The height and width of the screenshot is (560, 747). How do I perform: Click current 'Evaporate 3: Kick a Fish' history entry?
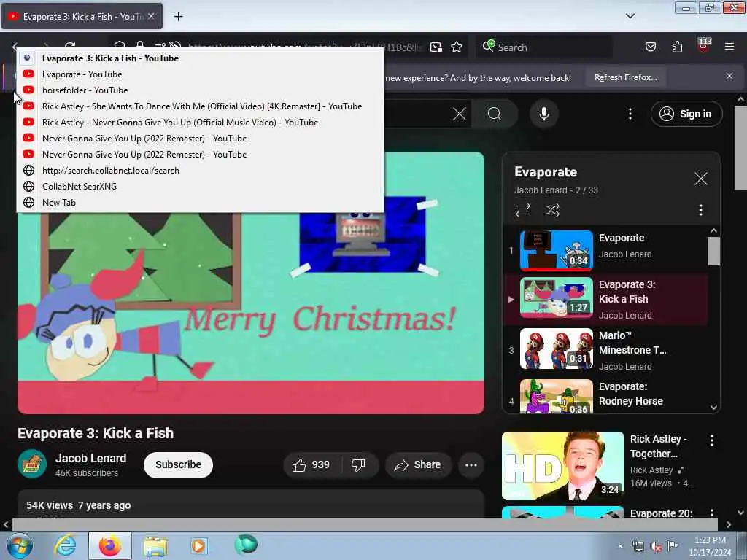pos(200,58)
